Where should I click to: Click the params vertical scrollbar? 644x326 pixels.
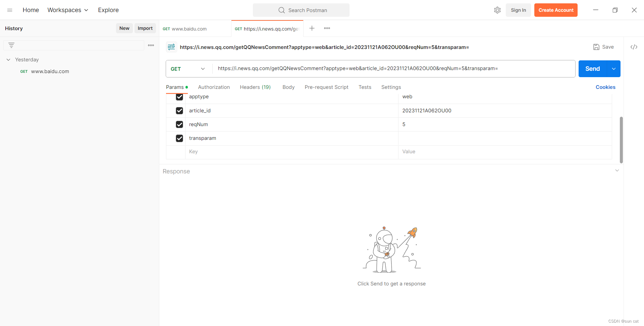(621, 140)
